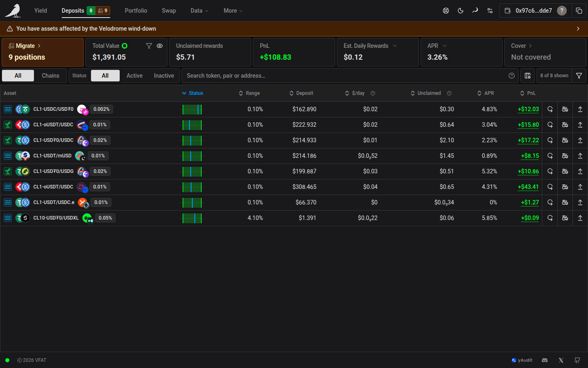
Task: Click tractor icon in CL1-USDC/USD₮0 row
Action: click(x=565, y=109)
